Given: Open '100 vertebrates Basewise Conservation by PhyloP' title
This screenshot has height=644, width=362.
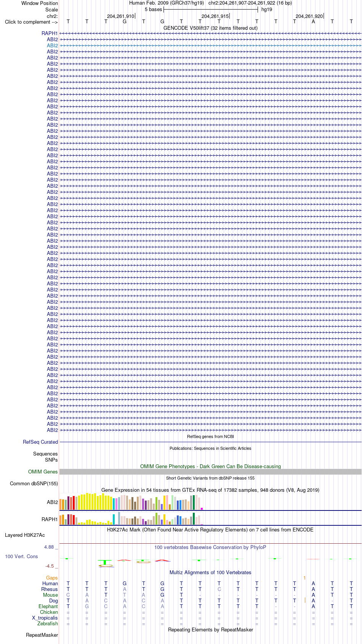Looking at the screenshot, I should point(210,547).
